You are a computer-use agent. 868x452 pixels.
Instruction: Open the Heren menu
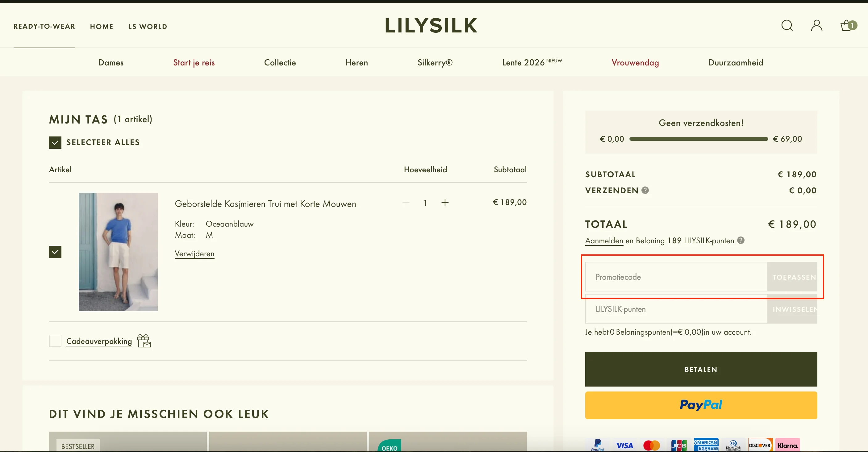[x=357, y=62]
